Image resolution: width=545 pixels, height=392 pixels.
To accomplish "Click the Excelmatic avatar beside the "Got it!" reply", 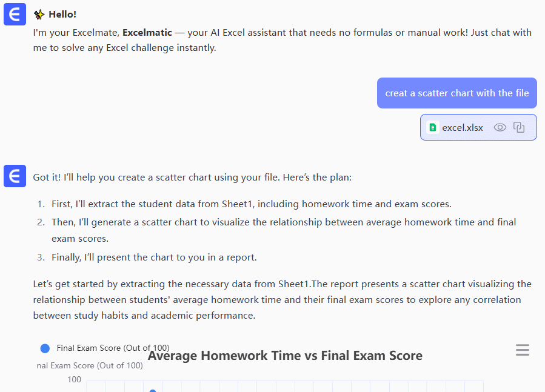I will coord(15,176).
